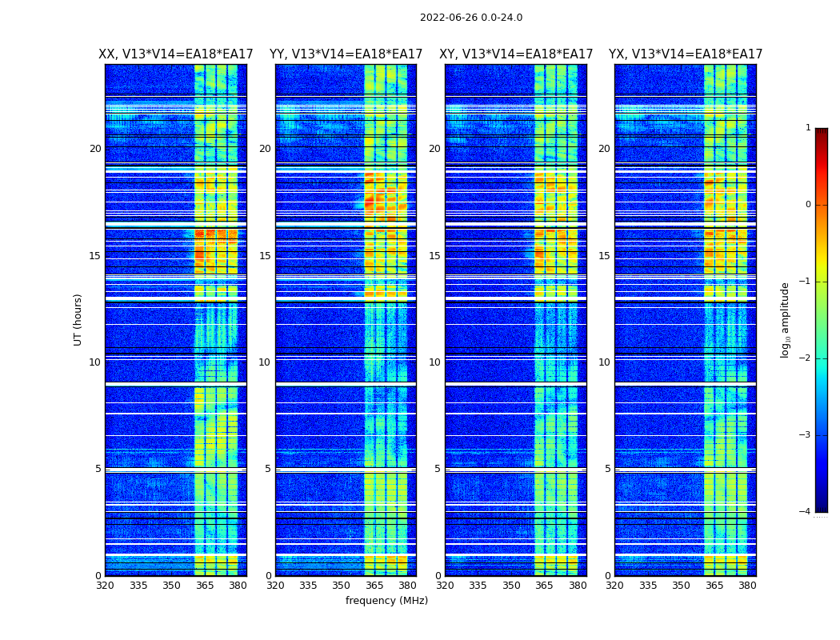Screen dimensions: 840x640
Task: Select the YY panel title text
Action: [346, 54]
